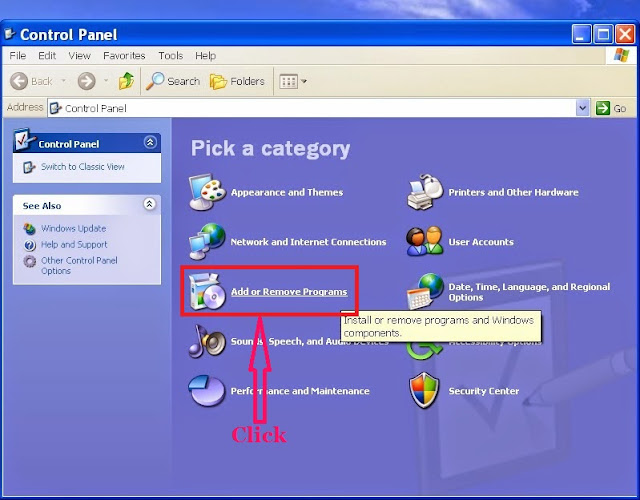Open Date, Time, Language, Regional Options icon
The height and width of the screenshot is (500, 640).
pyautogui.click(x=425, y=291)
